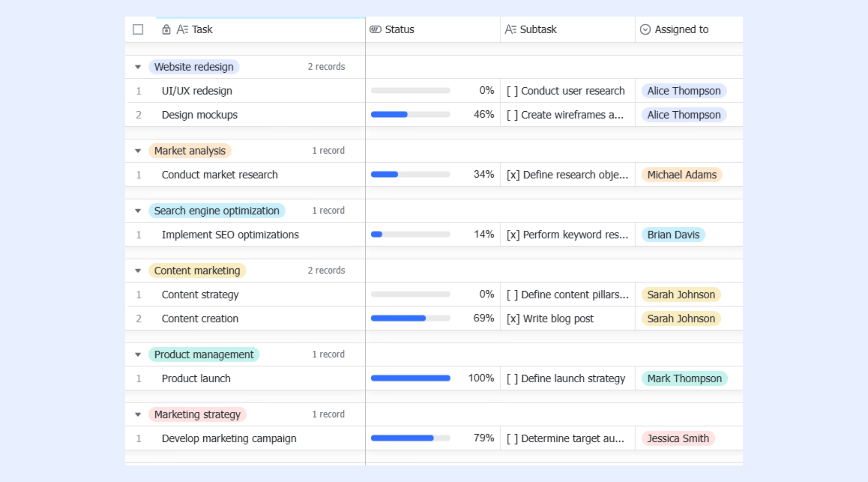The width and height of the screenshot is (868, 482).
Task: Click the 46% progress bar for Design mockups
Action: (x=410, y=114)
